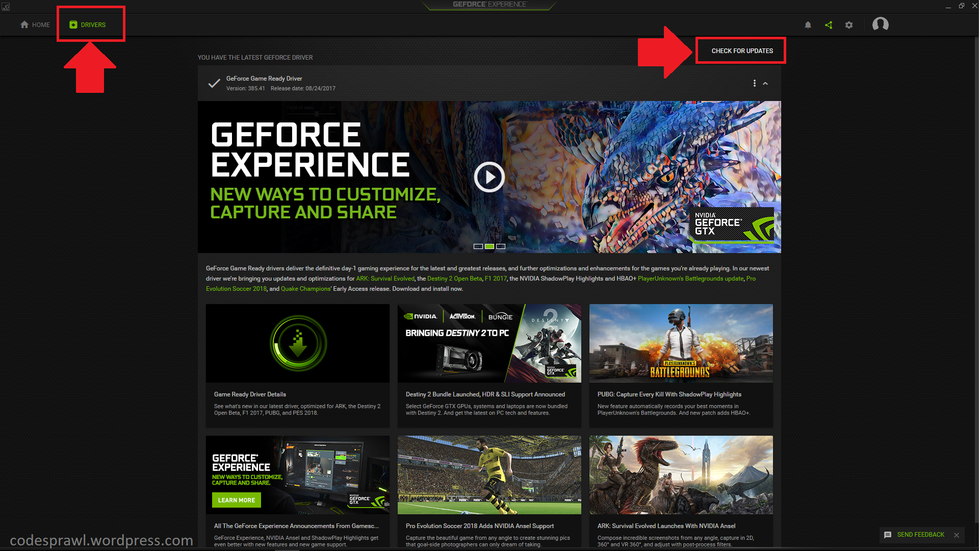Screen dimensions: 980x551
Task: Open ARK: Survival Evolved Launches With Ansel title
Action: 667,526
